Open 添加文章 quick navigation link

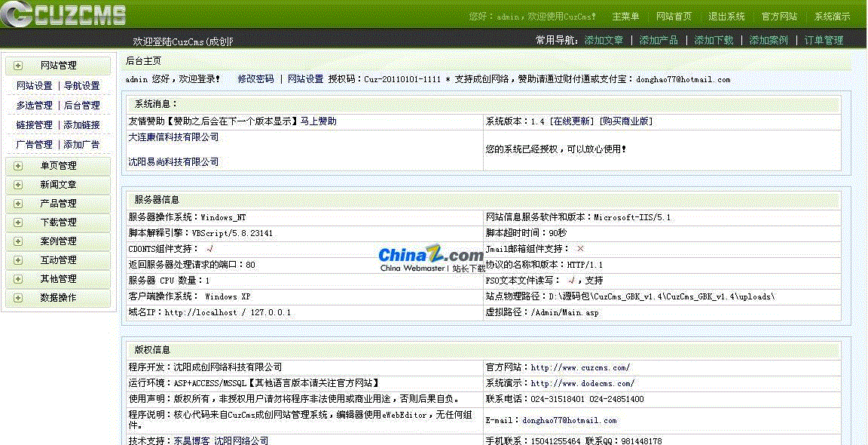604,41
